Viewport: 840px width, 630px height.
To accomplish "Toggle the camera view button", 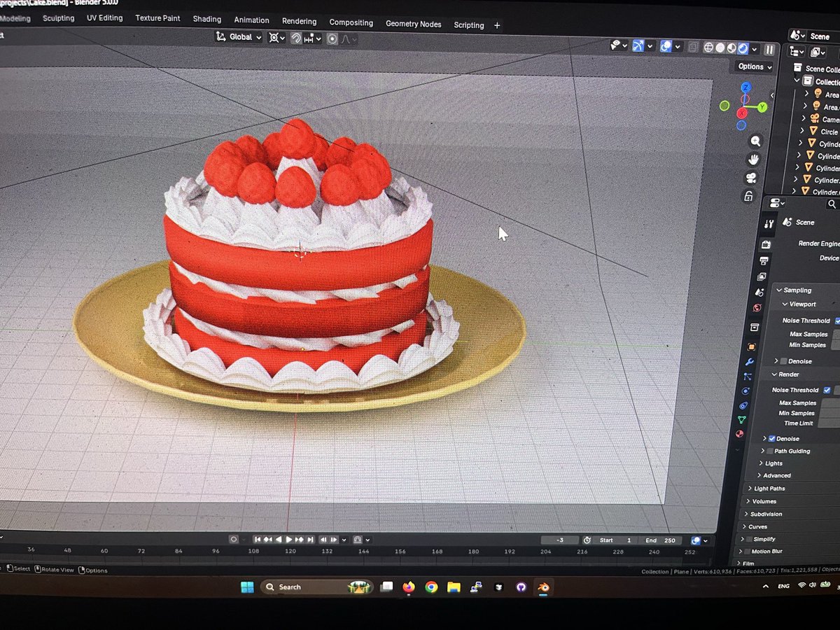I will [751, 178].
